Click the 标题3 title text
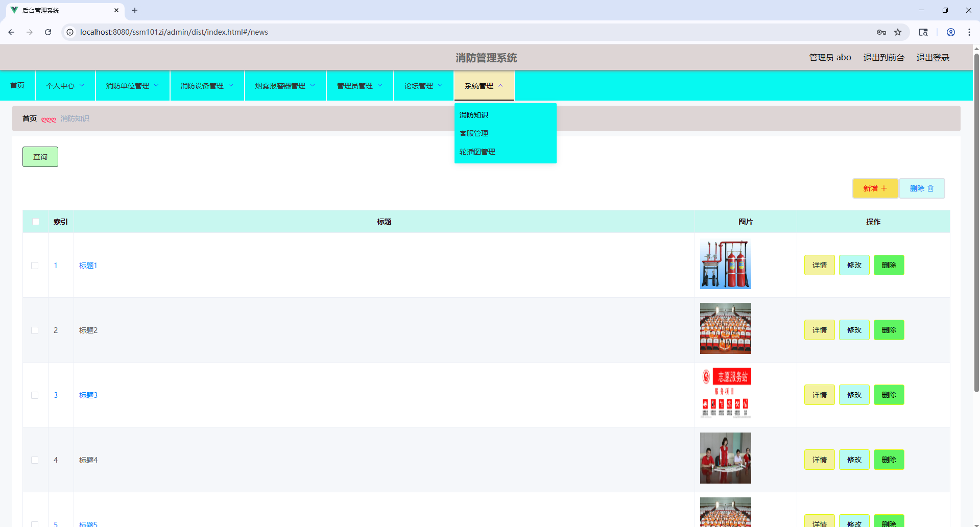This screenshot has height=527, width=980. (x=88, y=395)
